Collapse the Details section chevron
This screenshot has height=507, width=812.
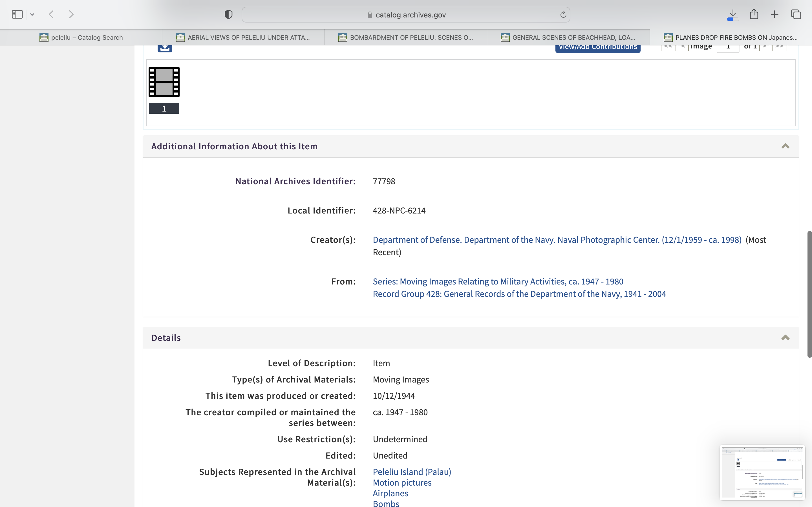pos(785,338)
